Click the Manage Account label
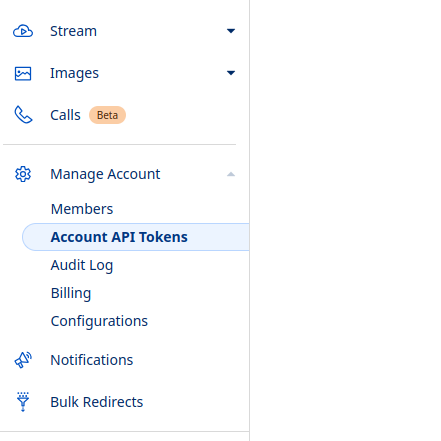The width and height of the screenshot is (441, 441). (x=105, y=174)
